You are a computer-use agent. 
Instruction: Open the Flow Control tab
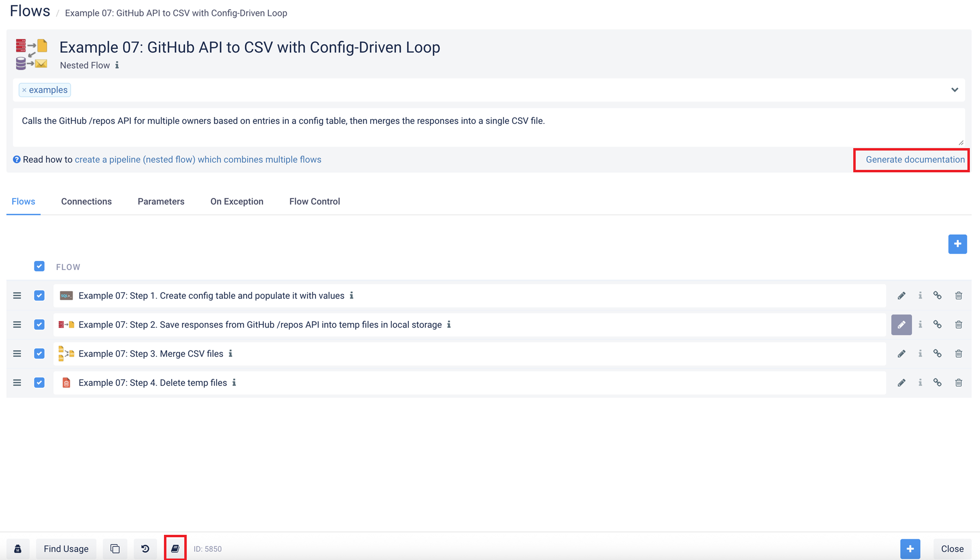tap(314, 201)
